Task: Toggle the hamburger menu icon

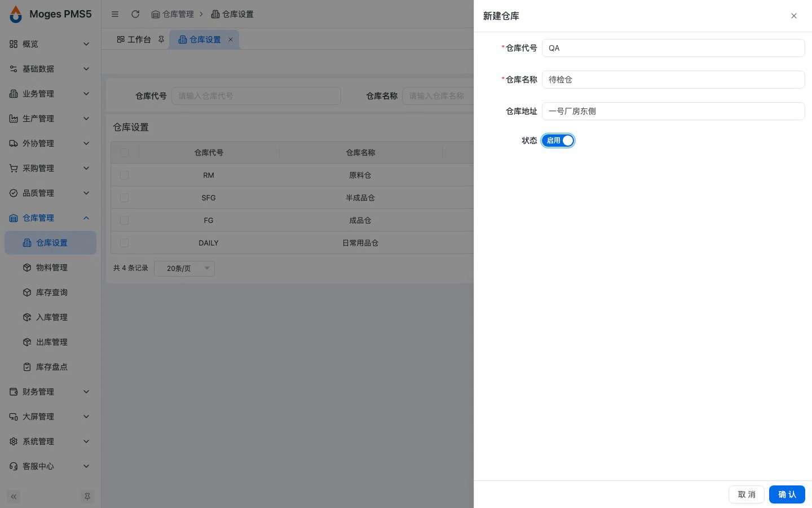Action: [x=115, y=14]
